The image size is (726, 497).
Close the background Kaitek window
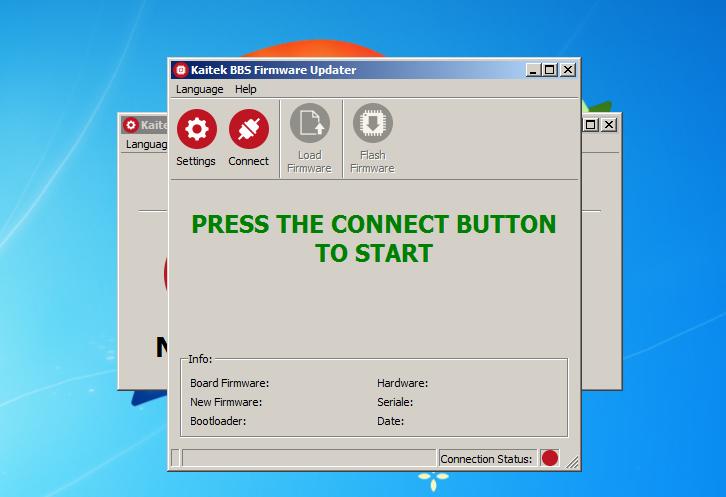tap(609, 125)
